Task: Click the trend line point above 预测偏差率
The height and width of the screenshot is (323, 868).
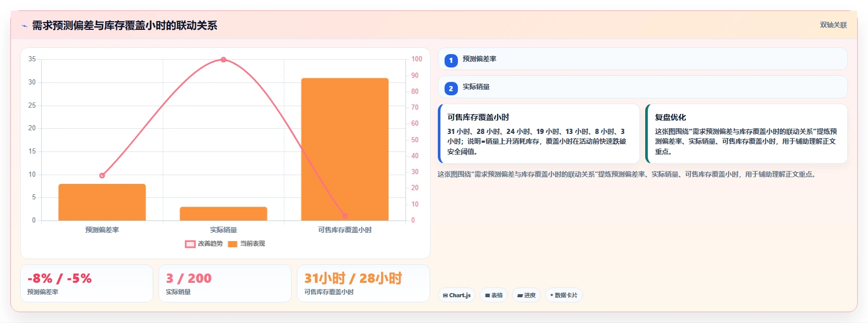Action: pyautogui.click(x=102, y=176)
